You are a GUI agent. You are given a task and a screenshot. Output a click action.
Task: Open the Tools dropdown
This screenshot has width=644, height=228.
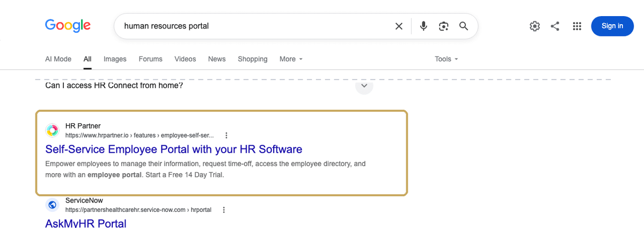tap(447, 59)
